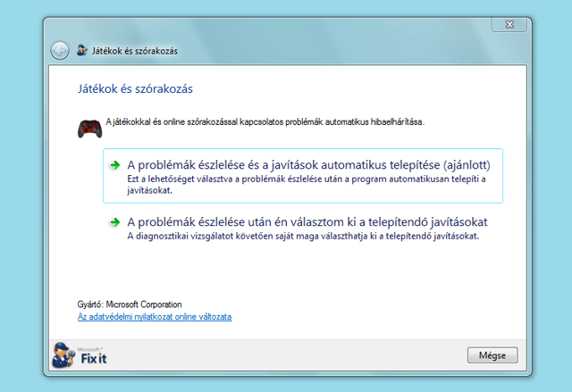Choose 'én választom ki a telepítendő javításokat' option
The image size is (572, 392).
[303, 229]
